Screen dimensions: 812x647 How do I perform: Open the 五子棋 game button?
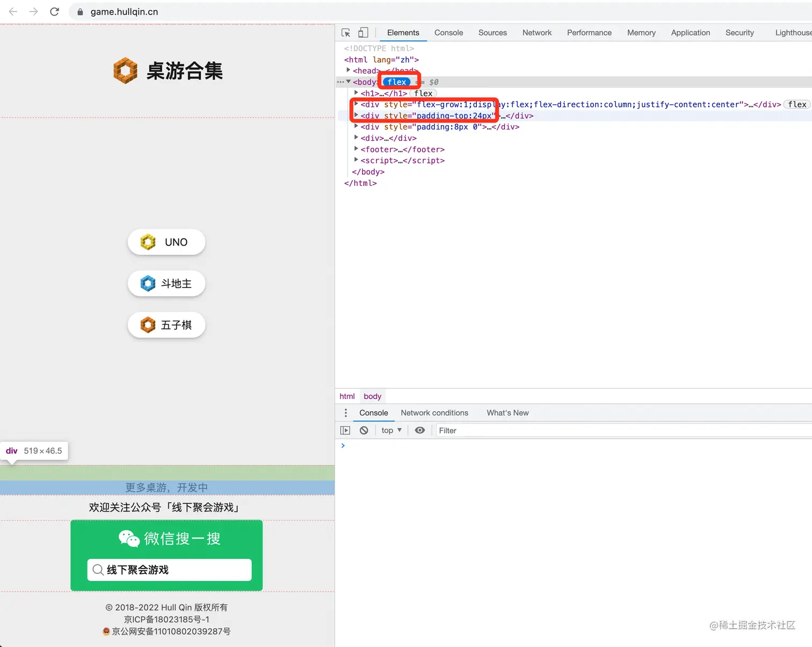pos(166,325)
